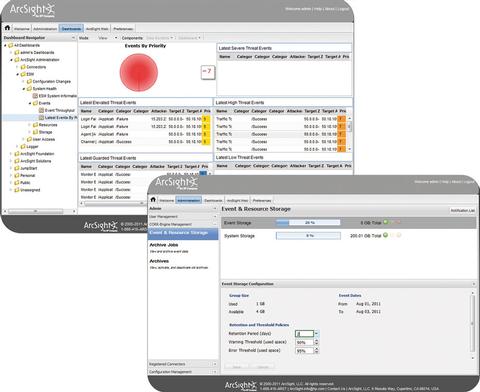Click the User Access folder icon

(29, 139)
